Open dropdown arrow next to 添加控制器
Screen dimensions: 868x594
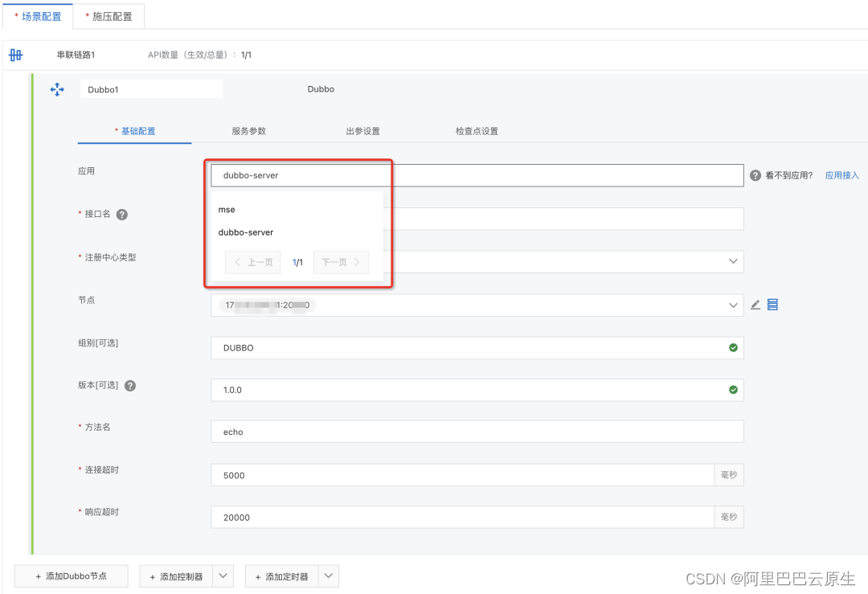(x=223, y=576)
